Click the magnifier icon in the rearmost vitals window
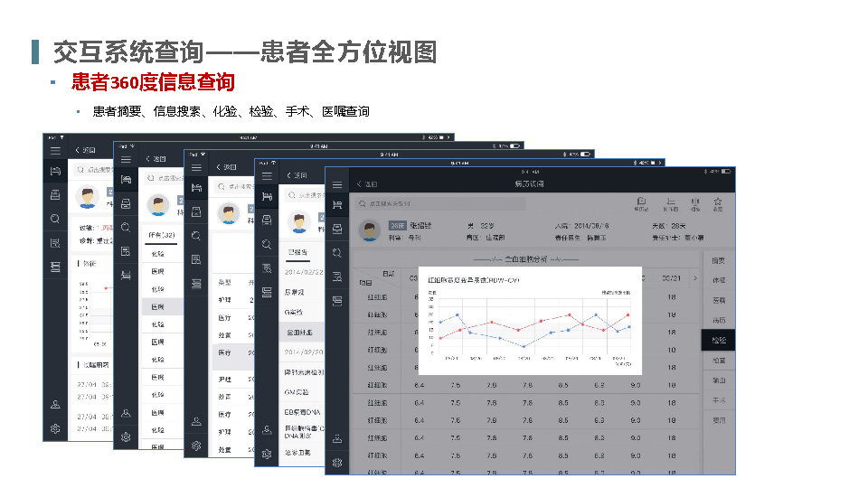Viewport: 868px width, 488px height. [x=55, y=219]
